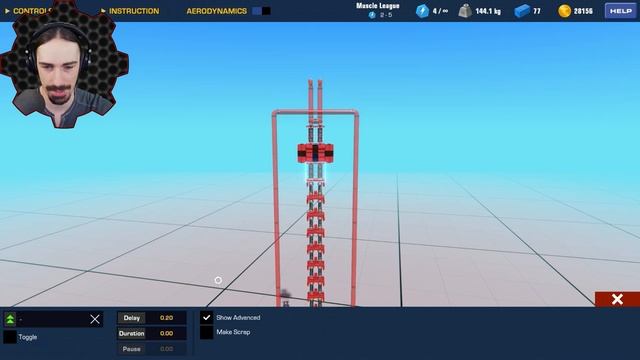Select the Muscle League level label
This screenshot has height=360, width=640.
378,6
